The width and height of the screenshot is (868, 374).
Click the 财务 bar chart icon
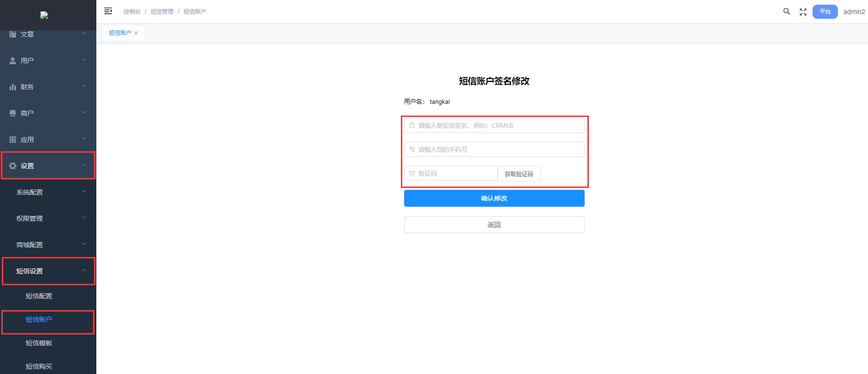(x=13, y=87)
